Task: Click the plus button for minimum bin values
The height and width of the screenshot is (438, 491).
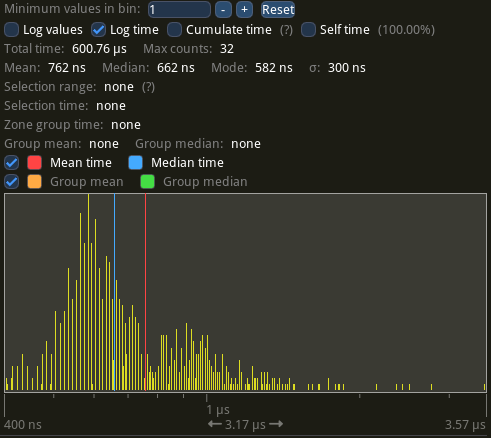Action: (x=244, y=10)
